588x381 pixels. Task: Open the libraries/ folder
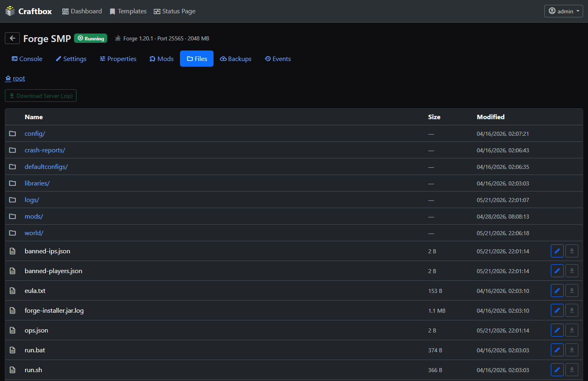[37, 183]
